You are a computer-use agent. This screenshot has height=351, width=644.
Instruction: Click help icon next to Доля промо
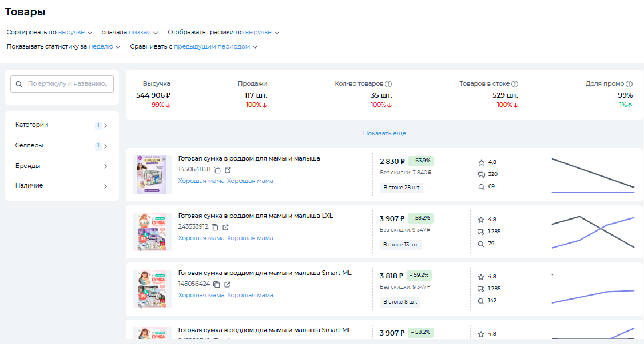[x=629, y=84]
